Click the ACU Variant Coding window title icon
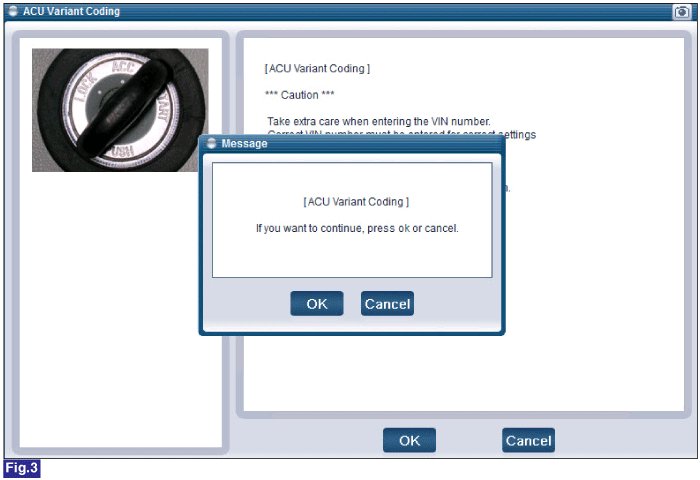 (x=13, y=11)
